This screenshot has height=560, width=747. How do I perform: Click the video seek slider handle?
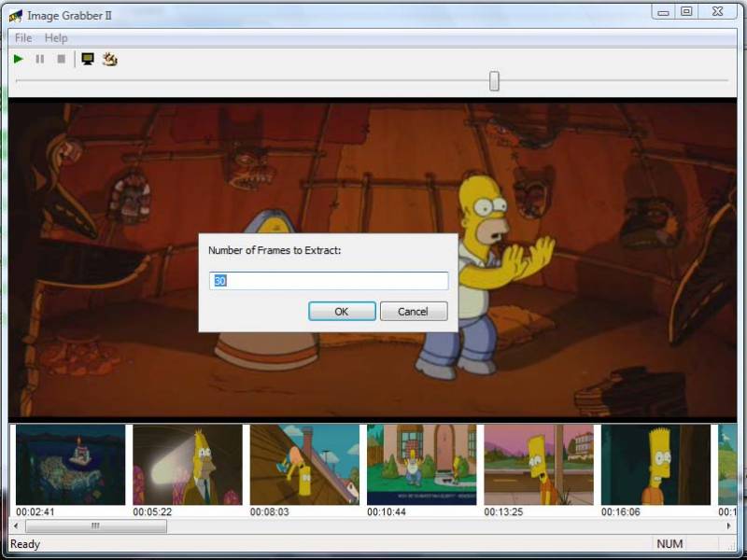coord(494,81)
